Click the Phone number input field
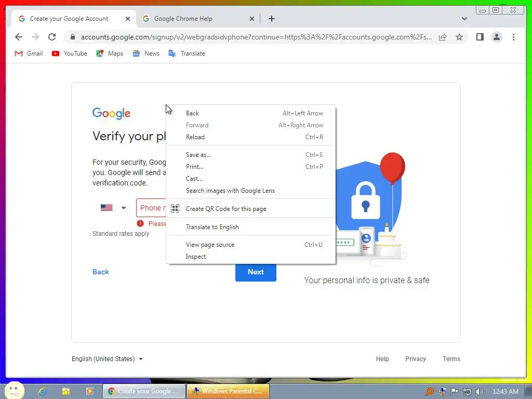The width and height of the screenshot is (532, 399). 151,208
